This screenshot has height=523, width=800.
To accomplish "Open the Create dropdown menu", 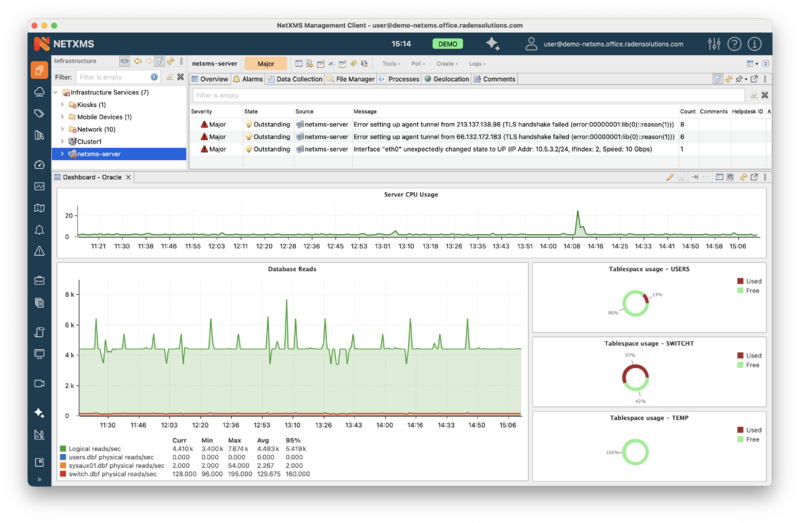I will pos(447,64).
